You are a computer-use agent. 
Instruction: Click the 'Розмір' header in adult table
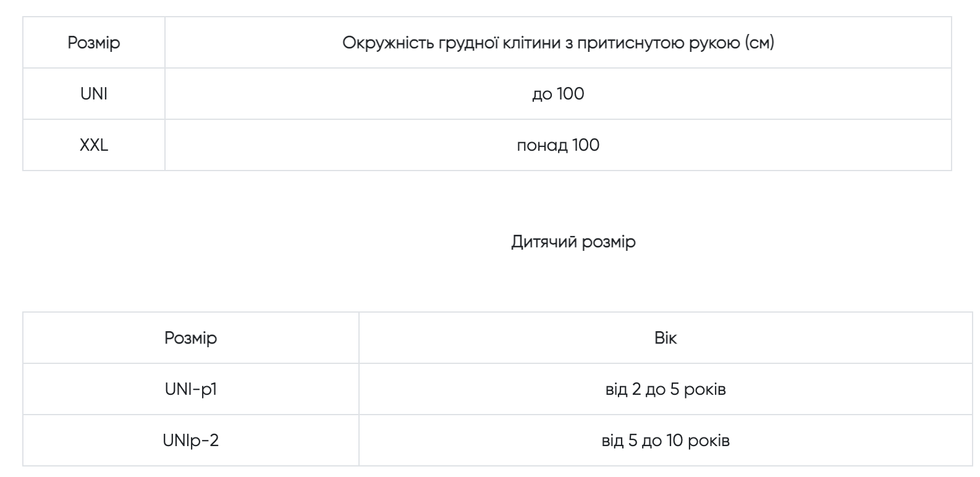click(x=94, y=43)
